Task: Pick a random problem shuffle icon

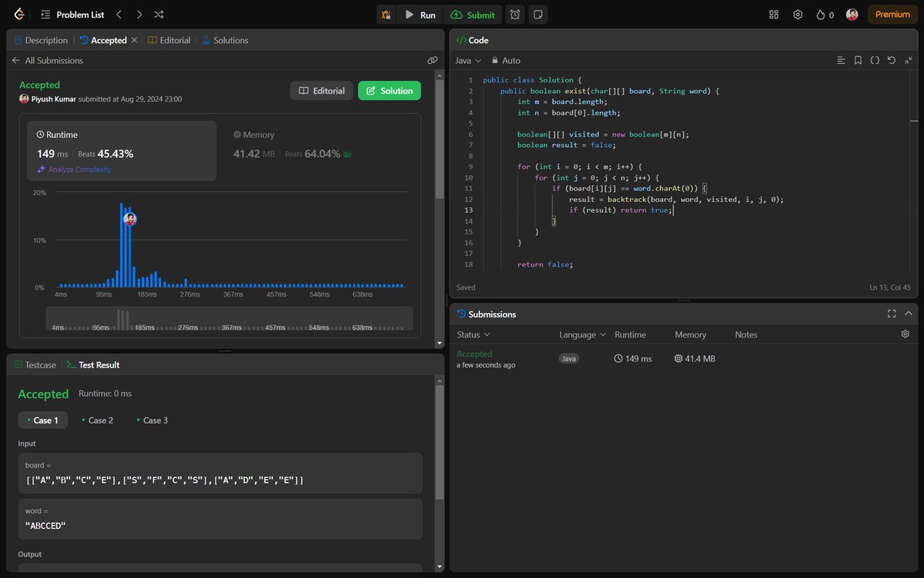Action: pos(159,15)
